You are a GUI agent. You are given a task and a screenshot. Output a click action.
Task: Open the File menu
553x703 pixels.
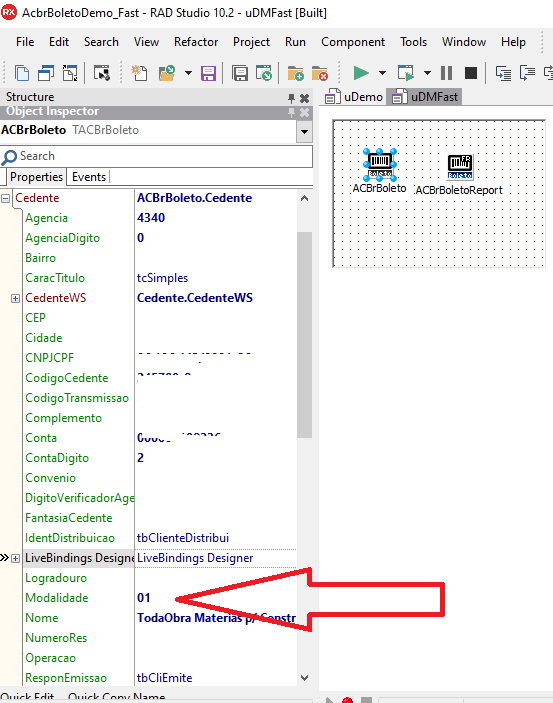click(25, 42)
